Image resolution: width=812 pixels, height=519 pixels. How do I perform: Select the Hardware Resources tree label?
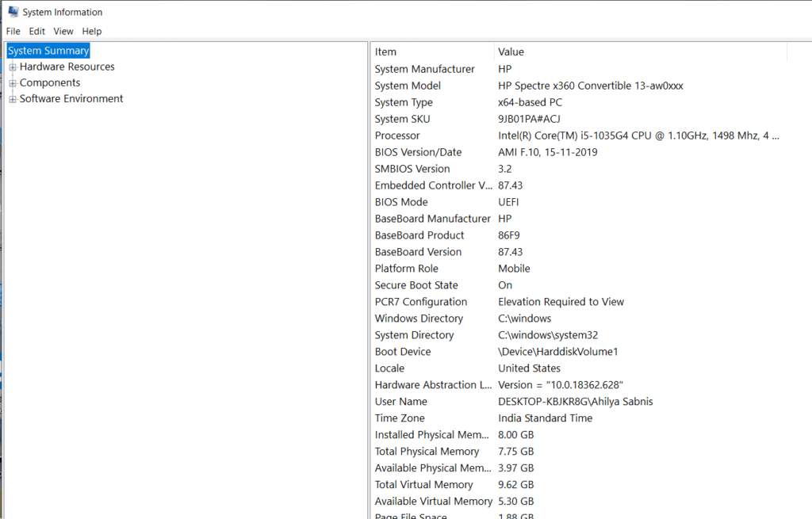[67, 67]
